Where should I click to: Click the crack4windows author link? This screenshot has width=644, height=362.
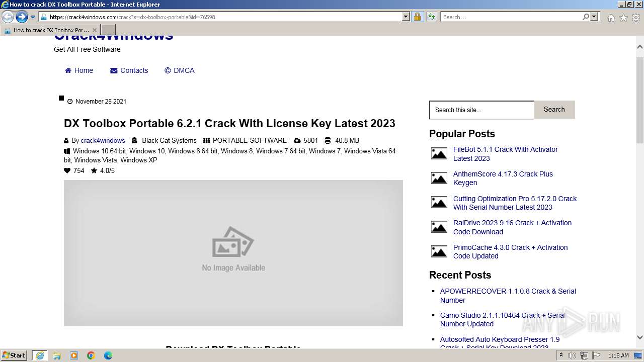pos(103,141)
